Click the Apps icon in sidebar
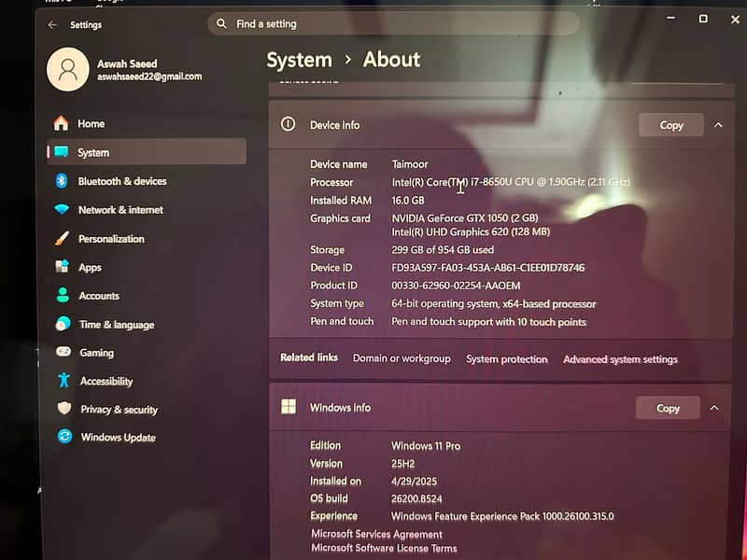 pyautogui.click(x=62, y=266)
